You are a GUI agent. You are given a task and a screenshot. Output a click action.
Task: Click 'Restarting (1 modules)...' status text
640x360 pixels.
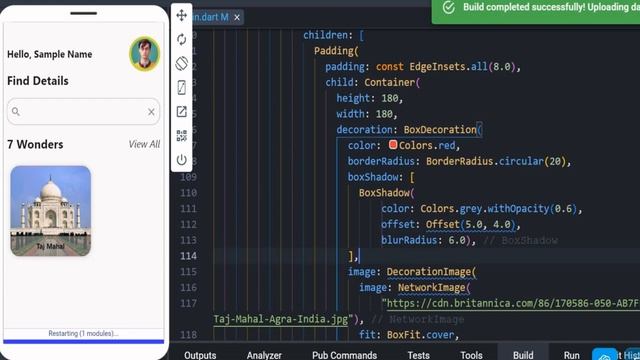pyautogui.click(x=83, y=333)
